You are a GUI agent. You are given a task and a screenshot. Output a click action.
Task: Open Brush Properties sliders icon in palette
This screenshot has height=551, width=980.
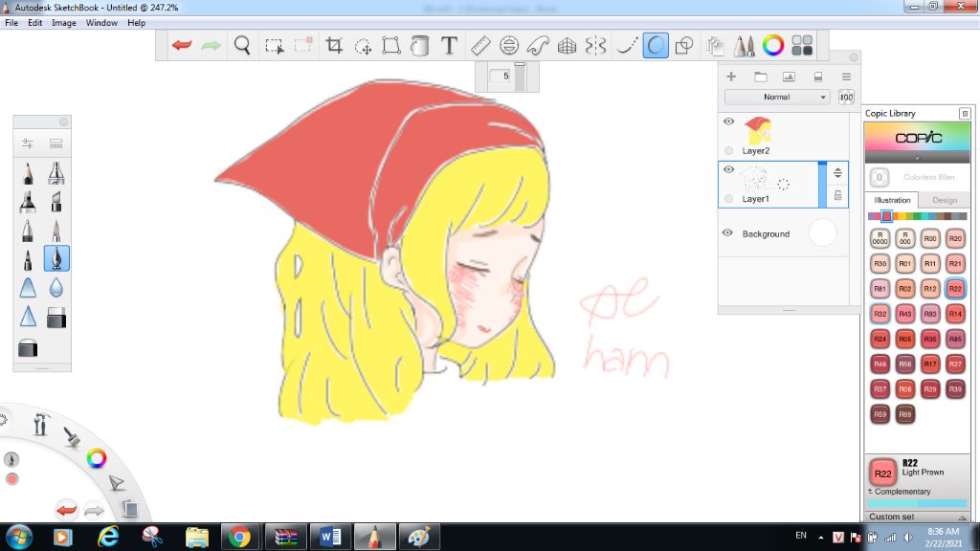coord(28,143)
